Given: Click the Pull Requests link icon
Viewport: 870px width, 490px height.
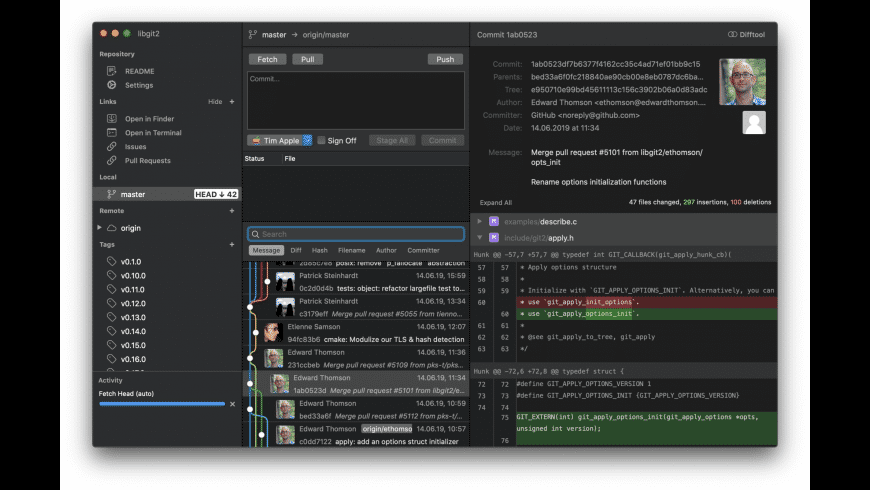Looking at the screenshot, I should (112, 160).
